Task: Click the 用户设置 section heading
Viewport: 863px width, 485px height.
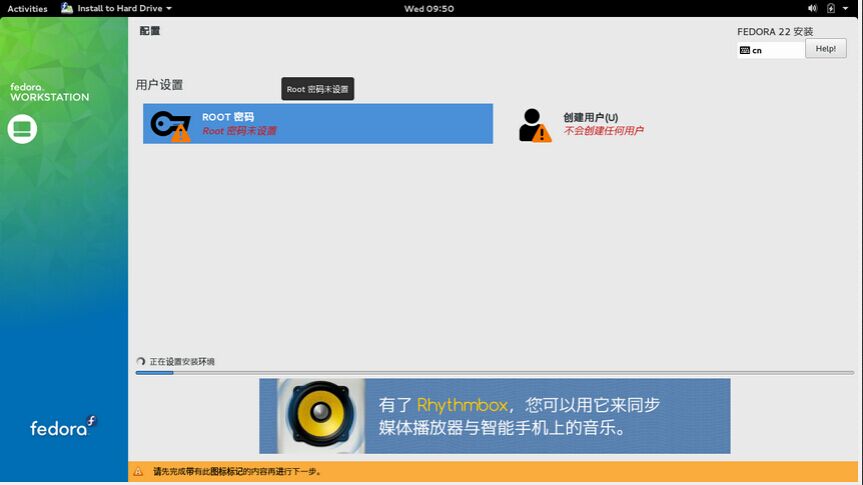Action: pyautogui.click(x=159, y=85)
